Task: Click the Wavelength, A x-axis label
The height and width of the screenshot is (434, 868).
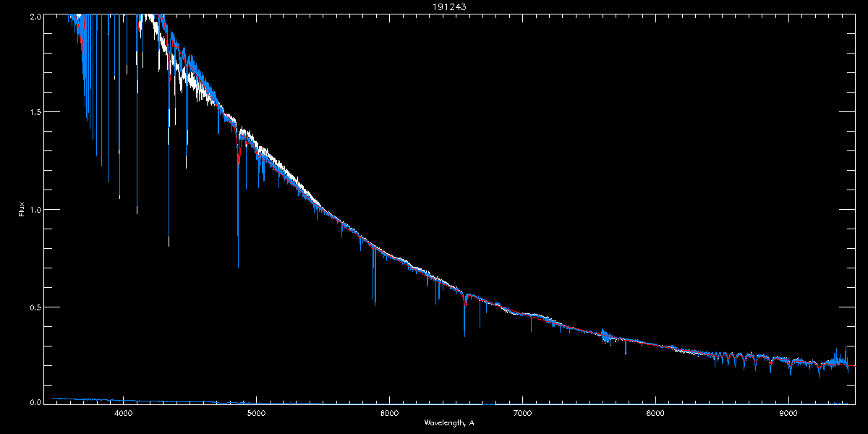Action: click(x=448, y=422)
